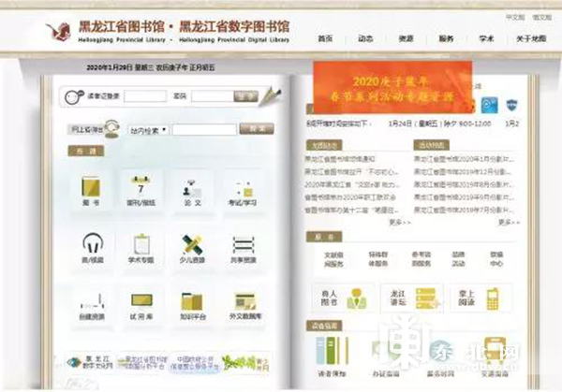Screen dimensions: 562x392
Task: Open the 2019年7月份 film schedule item
Action: (x=464, y=210)
